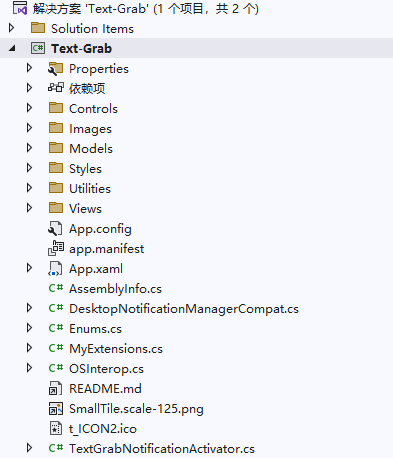This screenshot has width=393, height=458.
Task: Expand the Images folder
Action: [x=29, y=128]
